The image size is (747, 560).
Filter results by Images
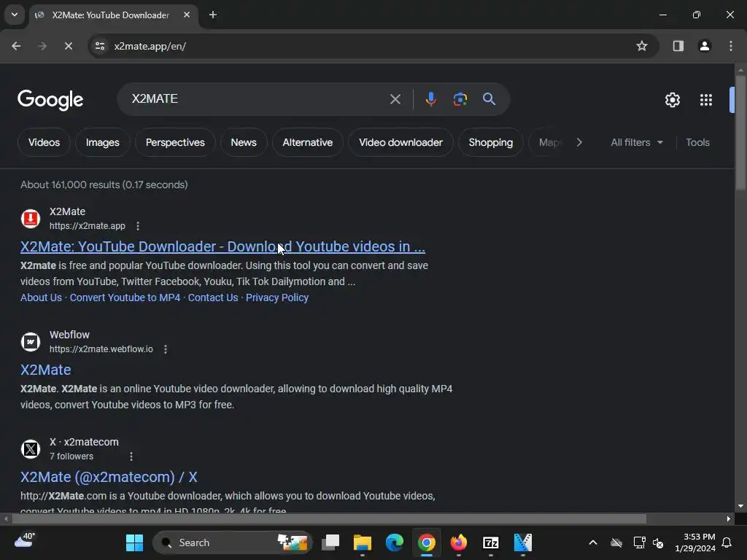coord(102,142)
